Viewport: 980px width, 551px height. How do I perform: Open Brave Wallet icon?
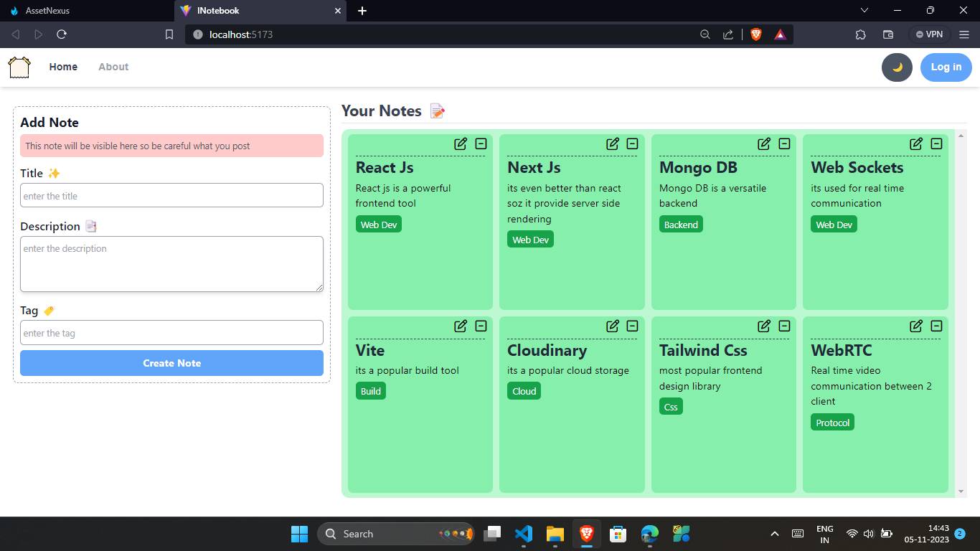click(x=888, y=34)
